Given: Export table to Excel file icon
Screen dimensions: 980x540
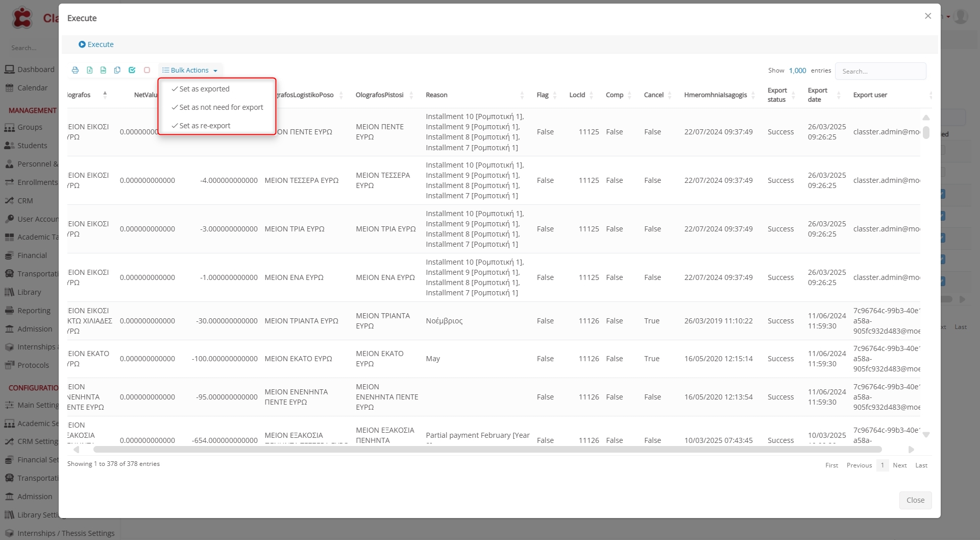Looking at the screenshot, I should coord(89,70).
